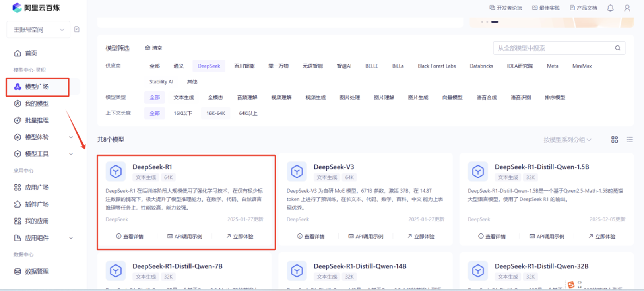Open 应用广场 in the sidebar

(37, 187)
